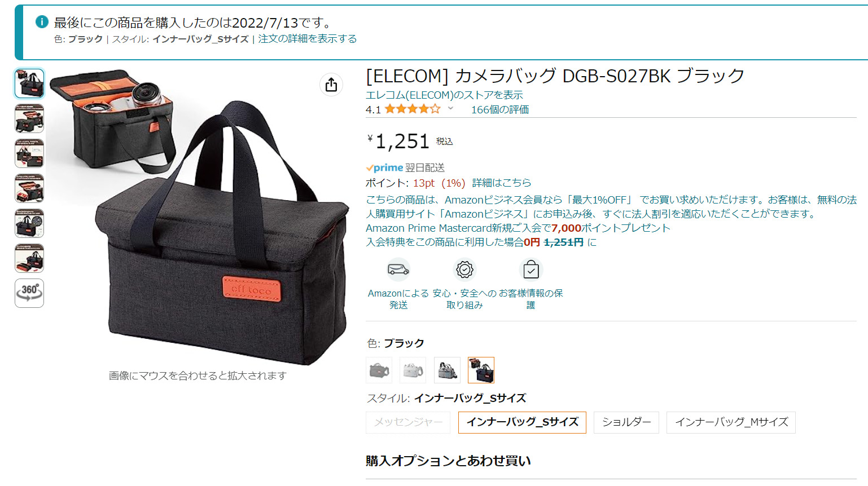Click the main camera bag product image
The image size is (868, 486).
click(x=198, y=217)
